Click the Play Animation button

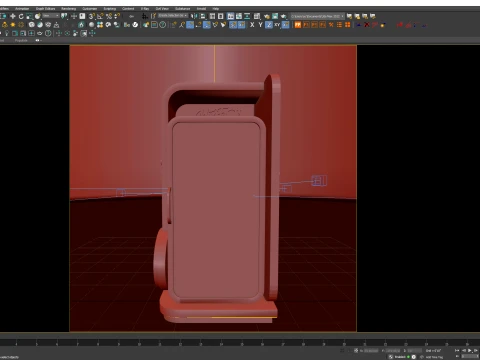click(x=469, y=350)
